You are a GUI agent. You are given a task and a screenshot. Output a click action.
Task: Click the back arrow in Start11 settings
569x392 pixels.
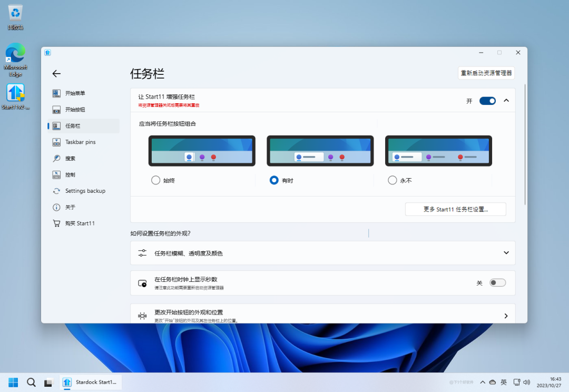pyautogui.click(x=56, y=74)
